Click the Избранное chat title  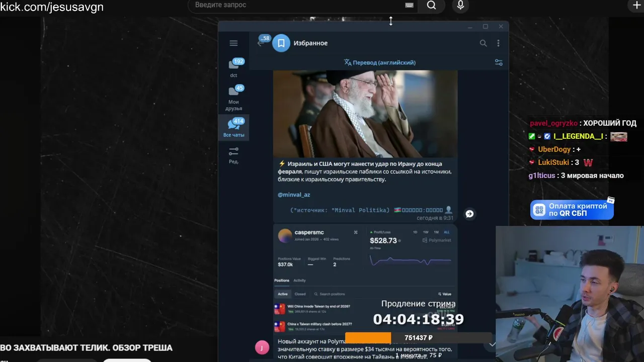[310, 43]
